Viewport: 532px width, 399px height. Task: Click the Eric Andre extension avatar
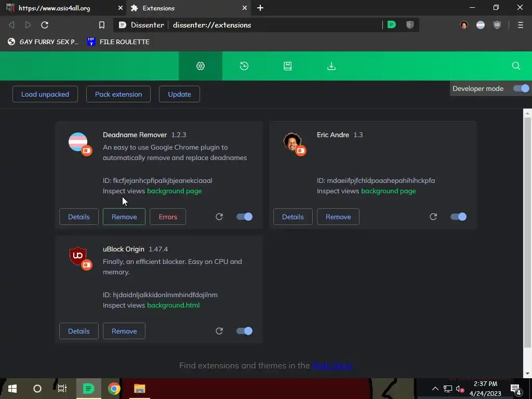point(292,141)
